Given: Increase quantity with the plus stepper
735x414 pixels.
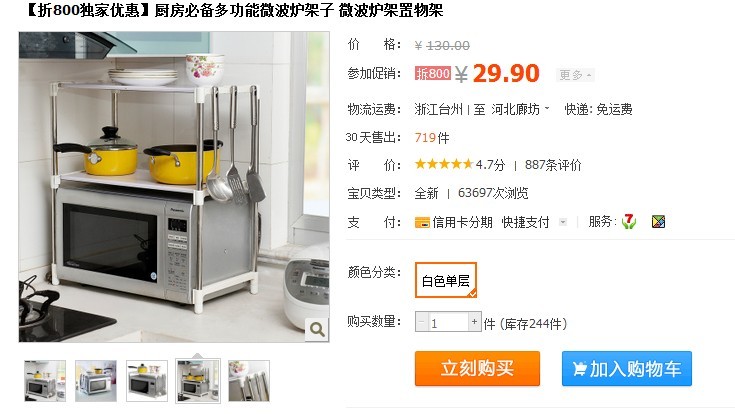Looking at the screenshot, I should click(x=474, y=322).
